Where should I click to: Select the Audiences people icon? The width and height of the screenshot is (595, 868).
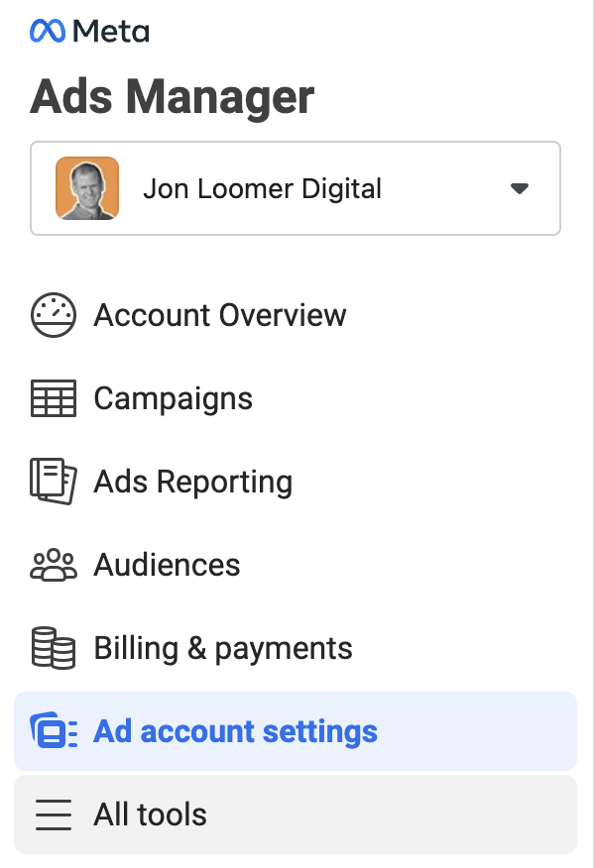(x=54, y=565)
